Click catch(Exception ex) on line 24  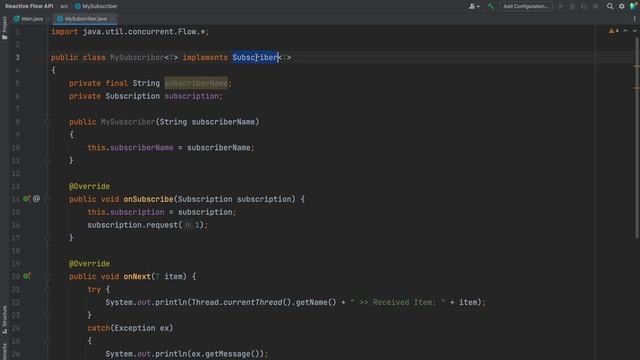[130, 328]
